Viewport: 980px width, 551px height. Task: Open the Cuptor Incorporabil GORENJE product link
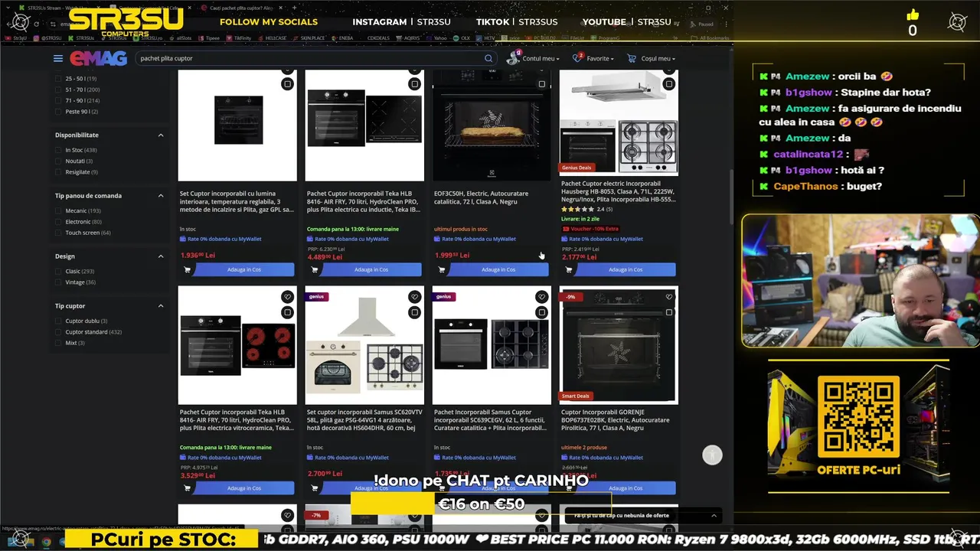tap(616, 420)
